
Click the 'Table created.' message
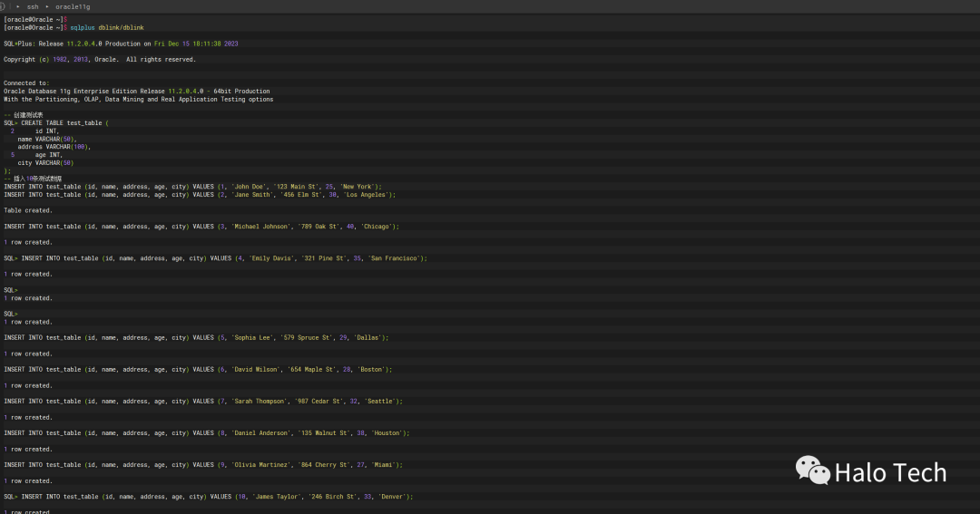28,210
